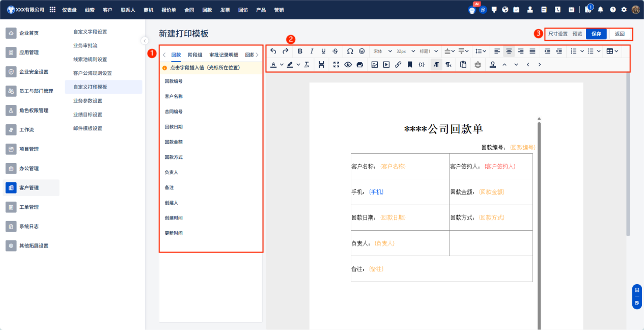Click the eye preview icon in toolbar
Image resolution: width=644 pixels, height=330 pixels.
[348, 65]
